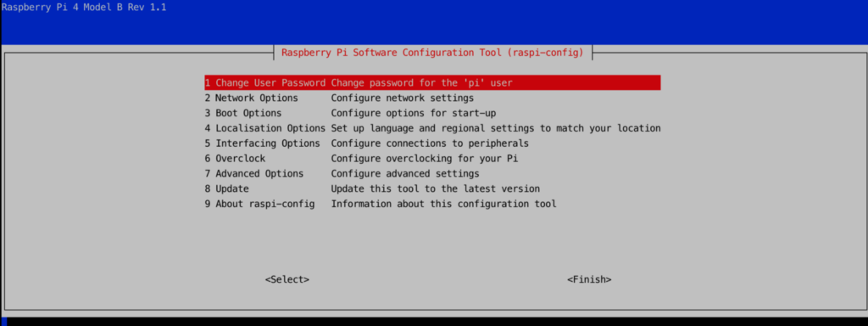Click the raspi-config title text
This screenshot has width=868, height=326.
[432, 53]
